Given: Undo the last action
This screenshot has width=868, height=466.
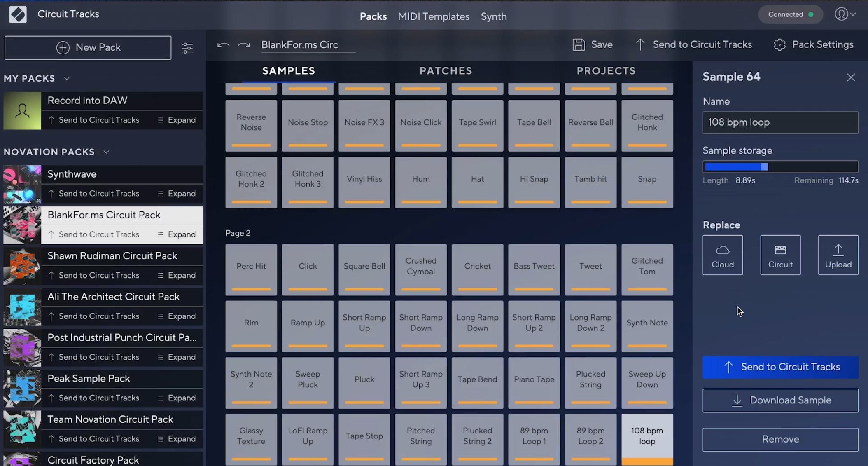Looking at the screenshot, I should click(223, 45).
